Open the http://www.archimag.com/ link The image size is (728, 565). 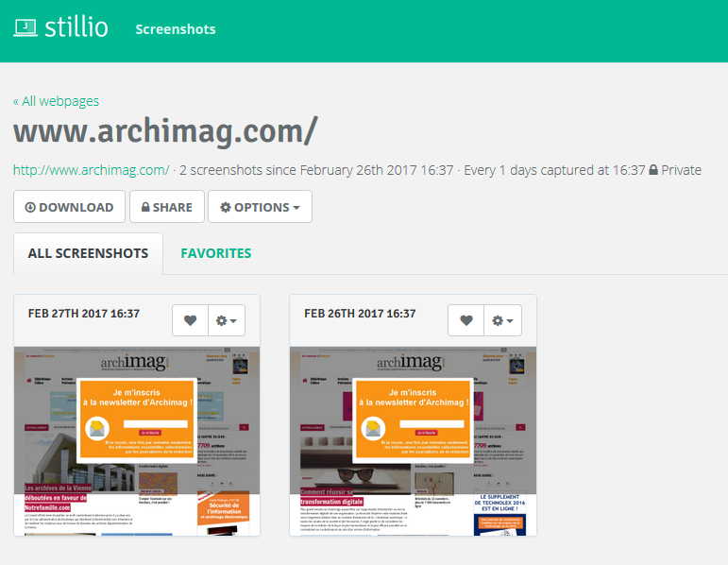[x=91, y=170]
